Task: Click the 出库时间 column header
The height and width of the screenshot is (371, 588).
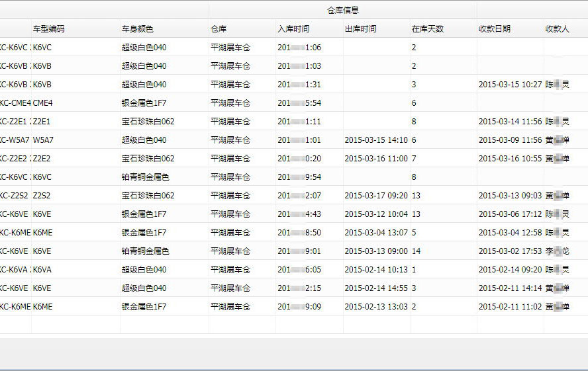Action: (x=361, y=29)
